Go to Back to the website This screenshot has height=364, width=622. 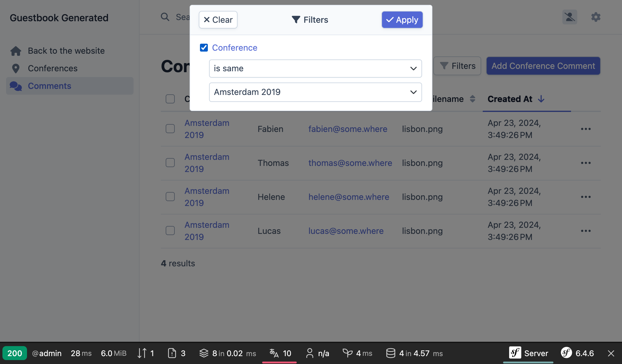tap(66, 51)
